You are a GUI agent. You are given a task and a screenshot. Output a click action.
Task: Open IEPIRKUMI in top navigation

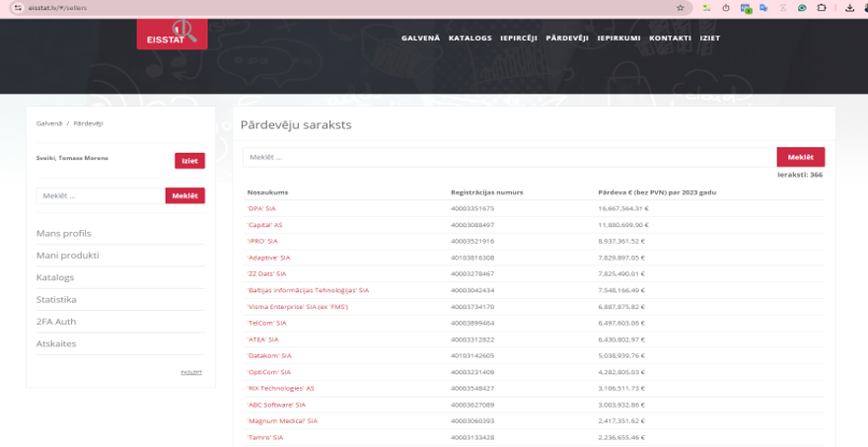[x=618, y=38]
